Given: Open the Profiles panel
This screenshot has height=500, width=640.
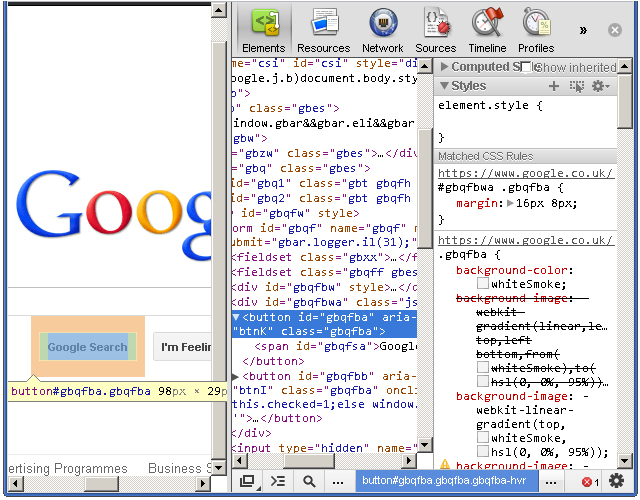Looking at the screenshot, I should (536, 30).
